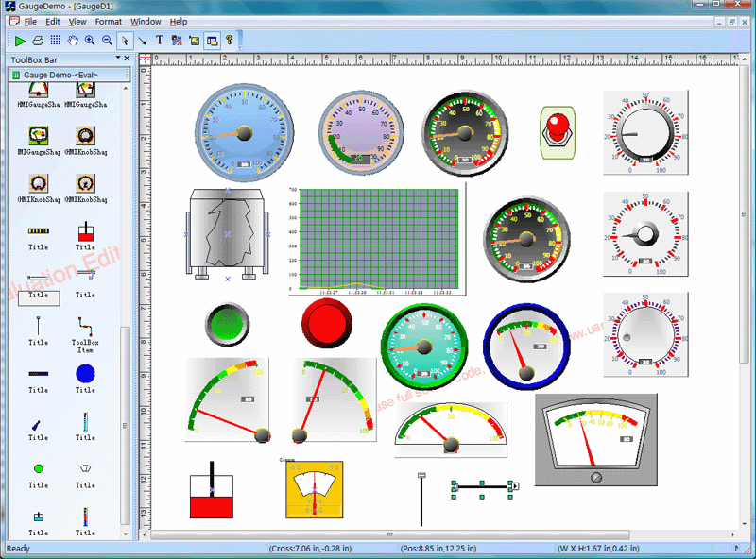
Task: Select the pointer Select tool
Action: tap(125, 41)
